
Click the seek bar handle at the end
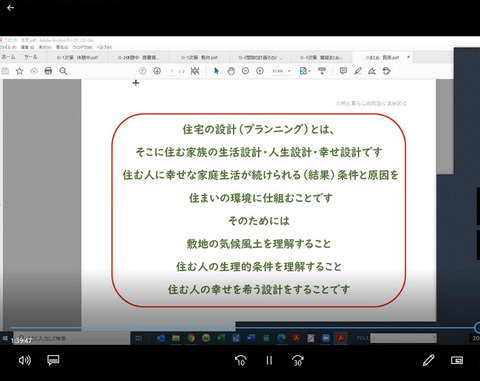tap(477, 328)
